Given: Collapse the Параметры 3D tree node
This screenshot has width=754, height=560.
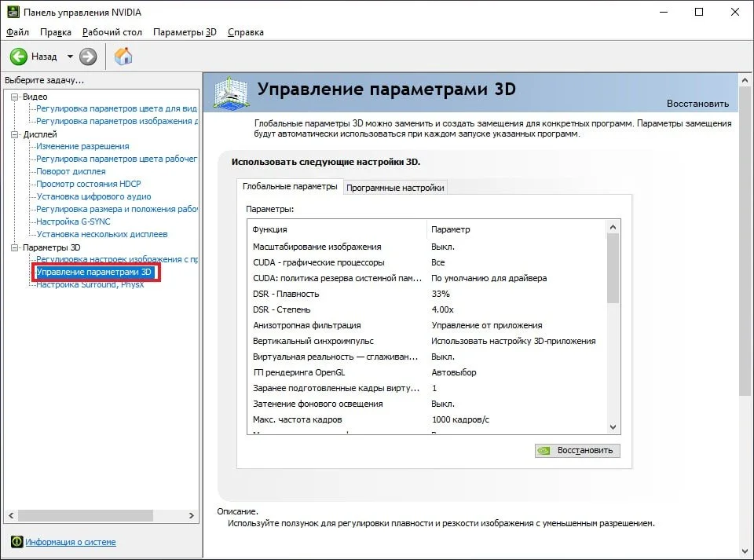Looking at the screenshot, I should 15,247.
